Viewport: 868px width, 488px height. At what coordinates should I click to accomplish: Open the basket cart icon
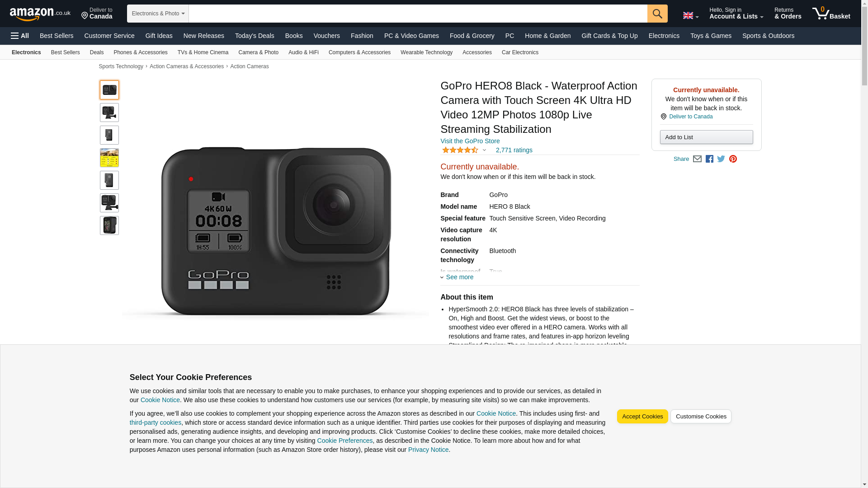coord(831,14)
